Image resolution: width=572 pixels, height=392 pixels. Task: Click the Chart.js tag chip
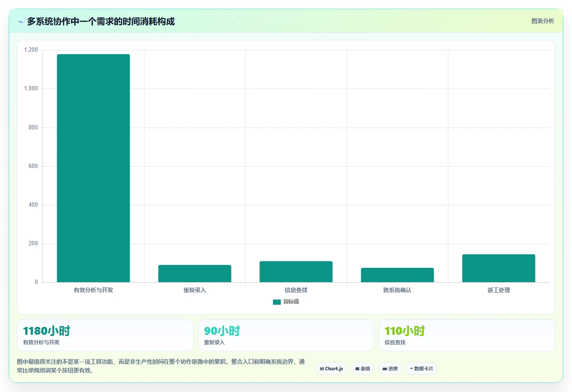(331, 369)
